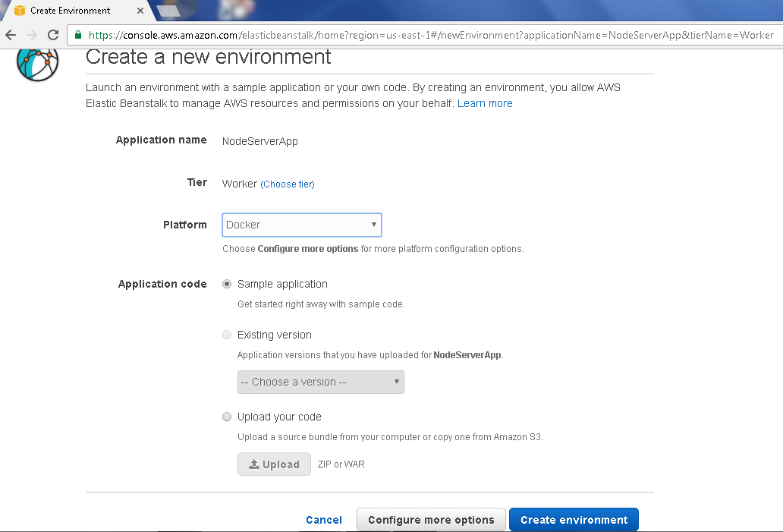783x532 pixels.
Task: Open the Choose a version dropdown
Action: point(321,382)
